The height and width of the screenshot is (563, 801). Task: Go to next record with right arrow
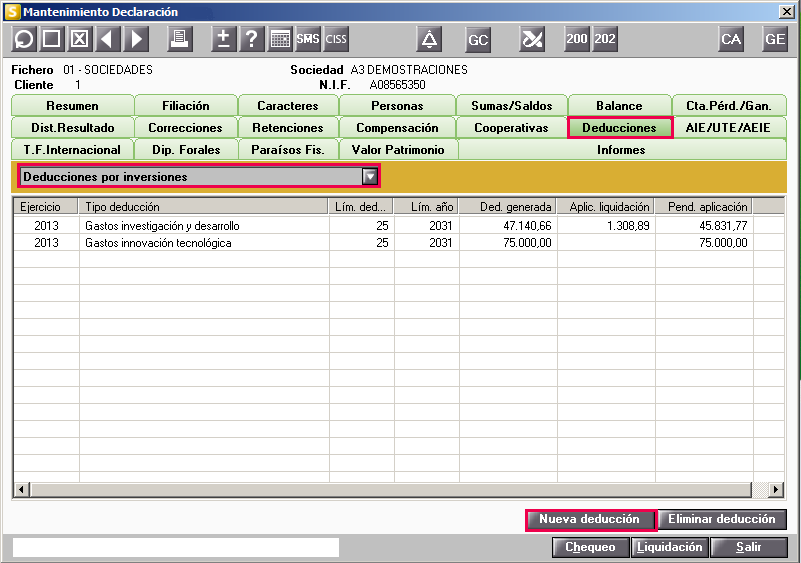point(136,39)
